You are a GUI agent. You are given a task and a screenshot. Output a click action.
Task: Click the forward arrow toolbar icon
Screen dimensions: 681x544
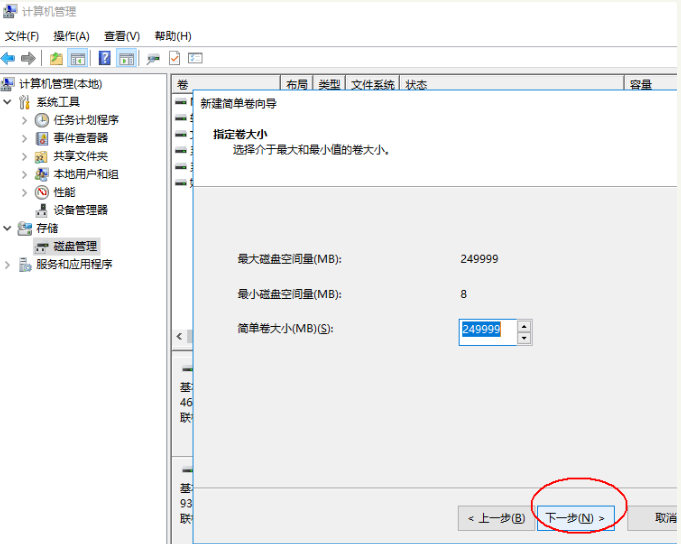point(28,58)
